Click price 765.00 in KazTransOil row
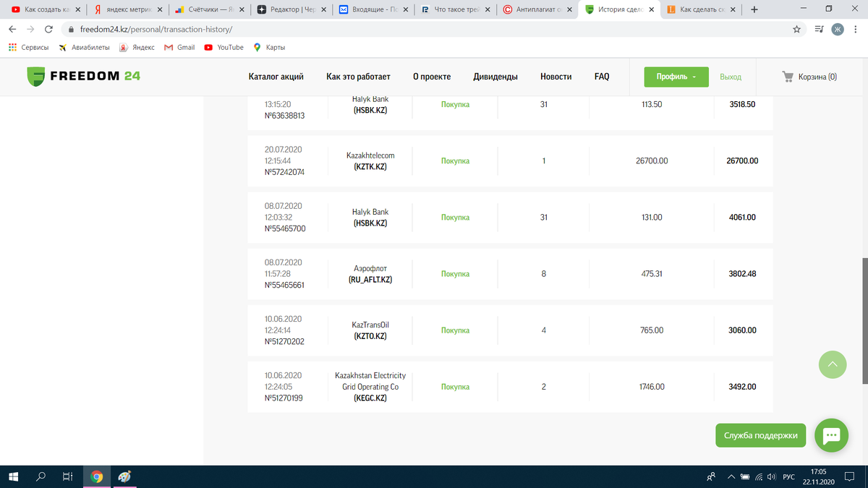868x488 pixels. (x=652, y=330)
